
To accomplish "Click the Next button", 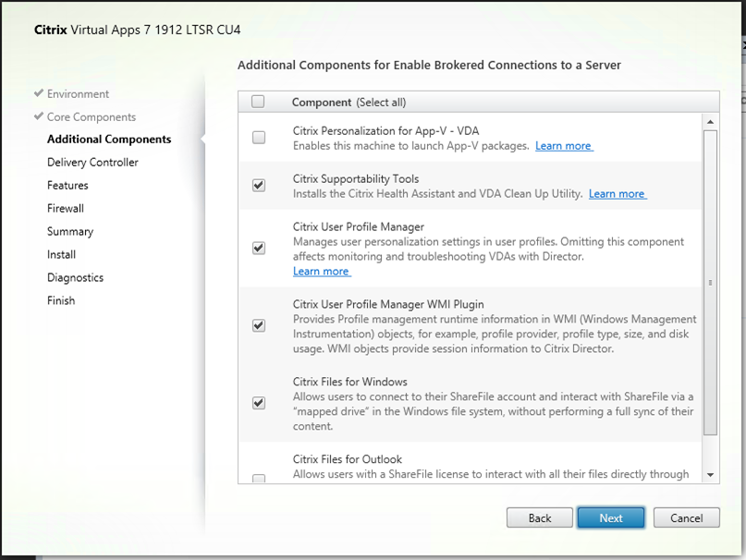I will click(611, 518).
